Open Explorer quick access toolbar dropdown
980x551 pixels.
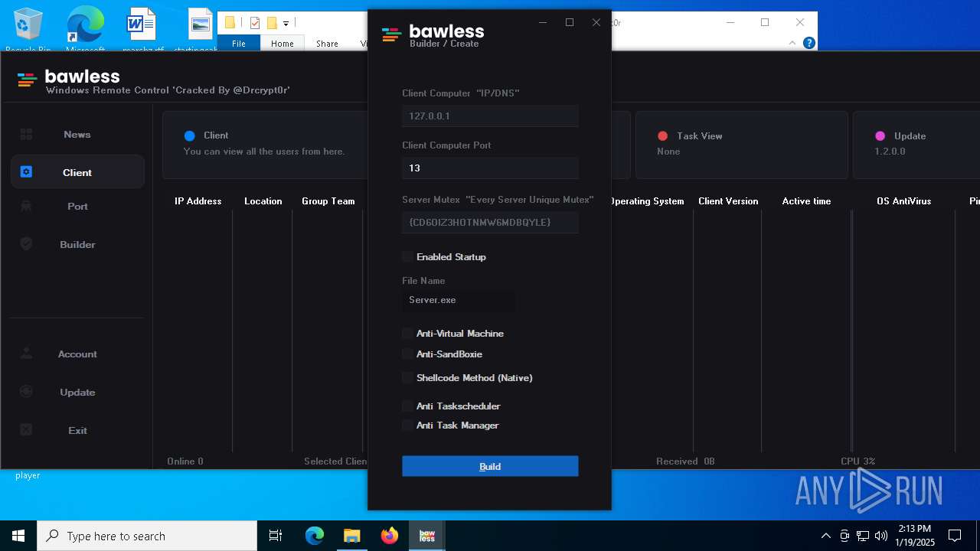point(286,23)
